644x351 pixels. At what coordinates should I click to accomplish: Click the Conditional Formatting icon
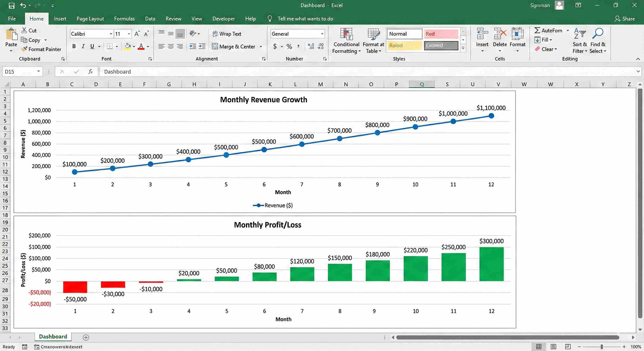click(x=346, y=34)
